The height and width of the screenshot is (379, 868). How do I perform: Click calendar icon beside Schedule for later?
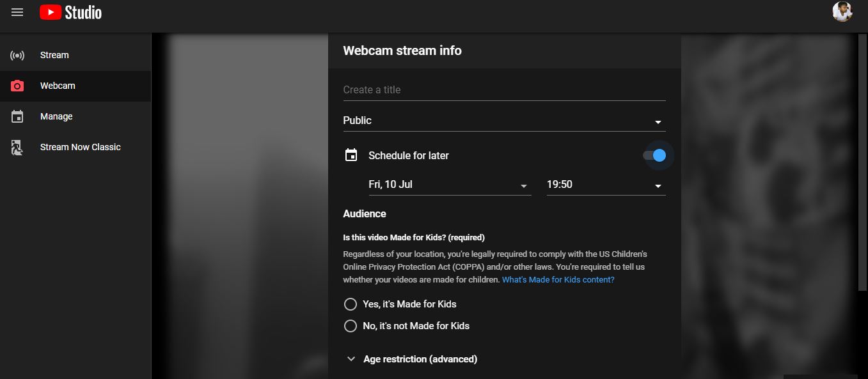pyautogui.click(x=351, y=155)
